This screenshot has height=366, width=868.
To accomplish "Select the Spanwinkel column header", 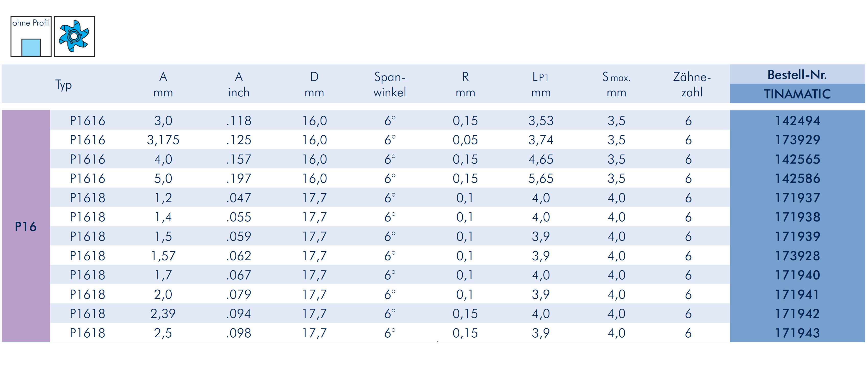I will (390, 84).
